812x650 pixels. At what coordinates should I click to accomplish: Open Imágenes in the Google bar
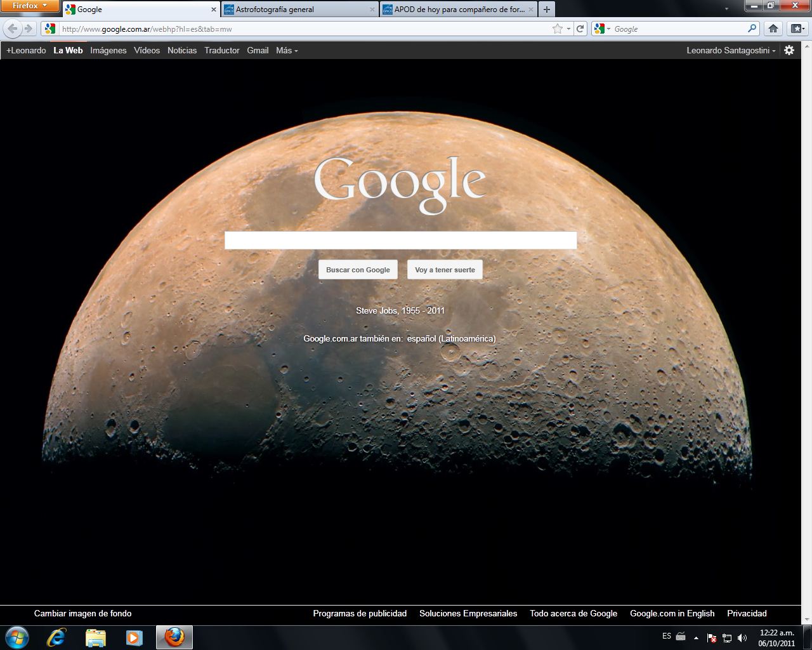(x=108, y=50)
